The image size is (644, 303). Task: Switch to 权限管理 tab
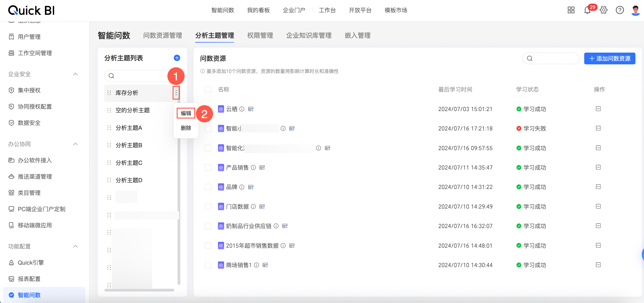click(260, 35)
